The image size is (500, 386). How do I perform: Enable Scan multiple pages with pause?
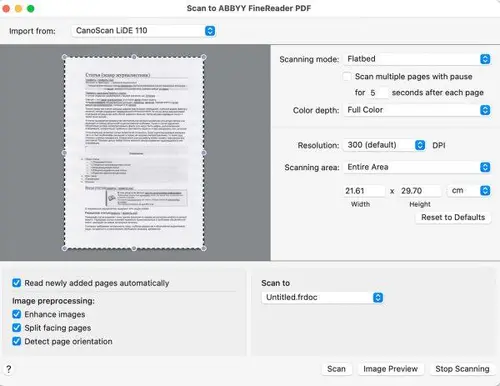pyautogui.click(x=347, y=77)
